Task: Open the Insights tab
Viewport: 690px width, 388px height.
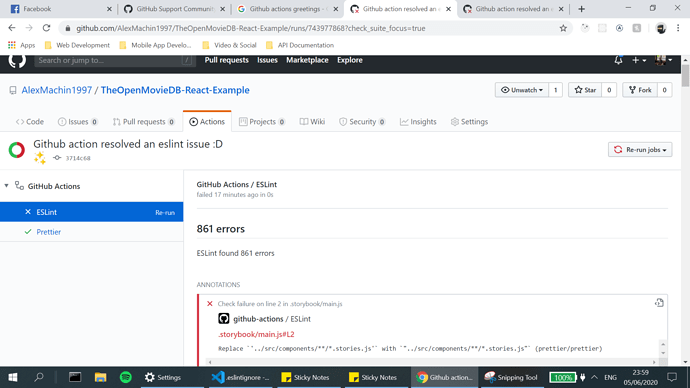Action: click(x=418, y=122)
